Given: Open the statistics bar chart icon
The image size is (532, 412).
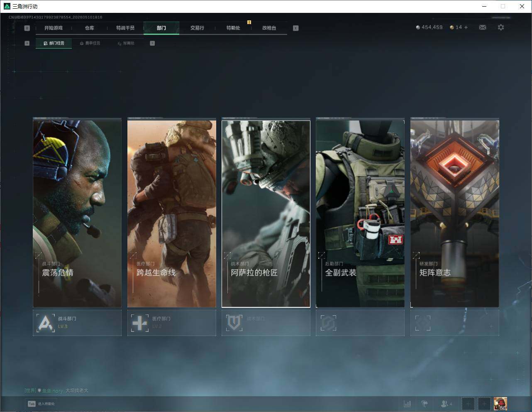Looking at the screenshot, I should coord(408,404).
